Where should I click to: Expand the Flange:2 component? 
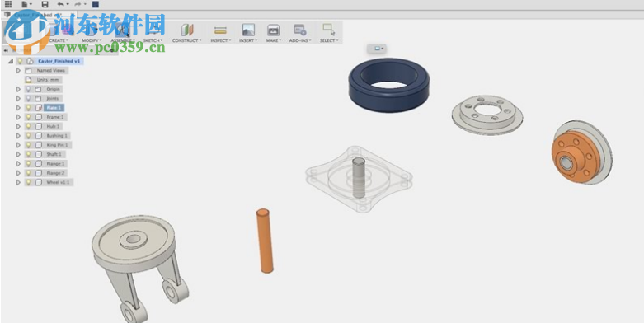(18, 173)
